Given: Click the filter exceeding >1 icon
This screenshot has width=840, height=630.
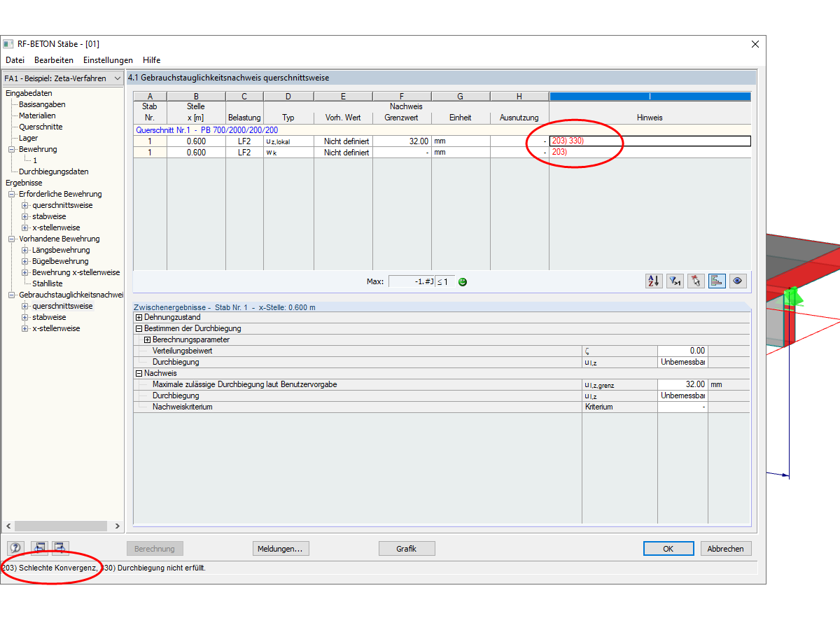Looking at the screenshot, I should (675, 281).
